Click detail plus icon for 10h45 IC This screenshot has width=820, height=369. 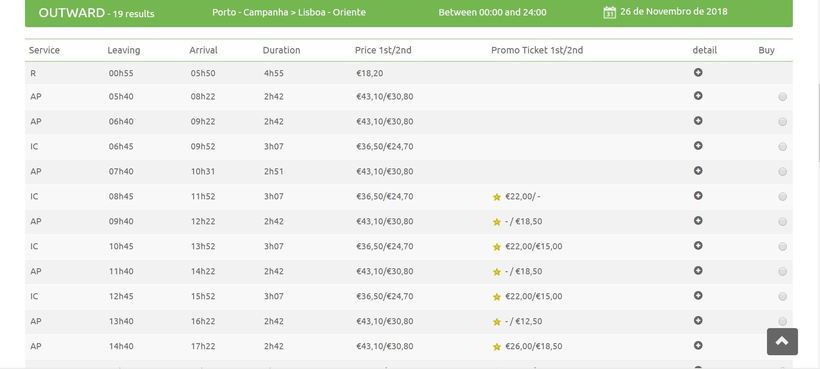point(698,246)
